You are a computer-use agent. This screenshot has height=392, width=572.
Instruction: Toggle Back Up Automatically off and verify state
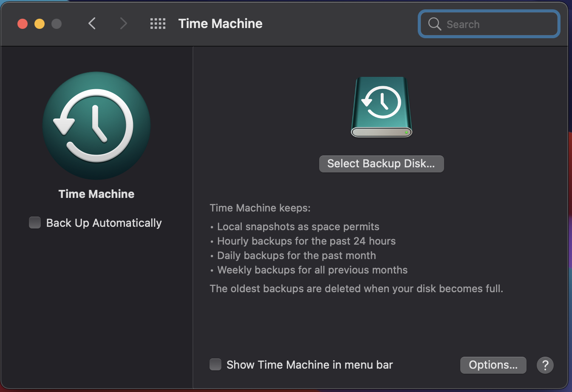click(x=34, y=222)
